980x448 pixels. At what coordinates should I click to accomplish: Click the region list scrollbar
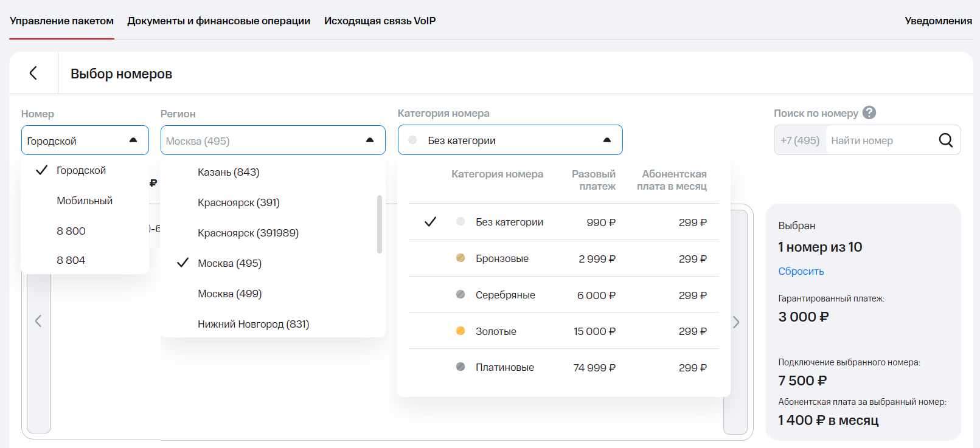click(380, 224)
